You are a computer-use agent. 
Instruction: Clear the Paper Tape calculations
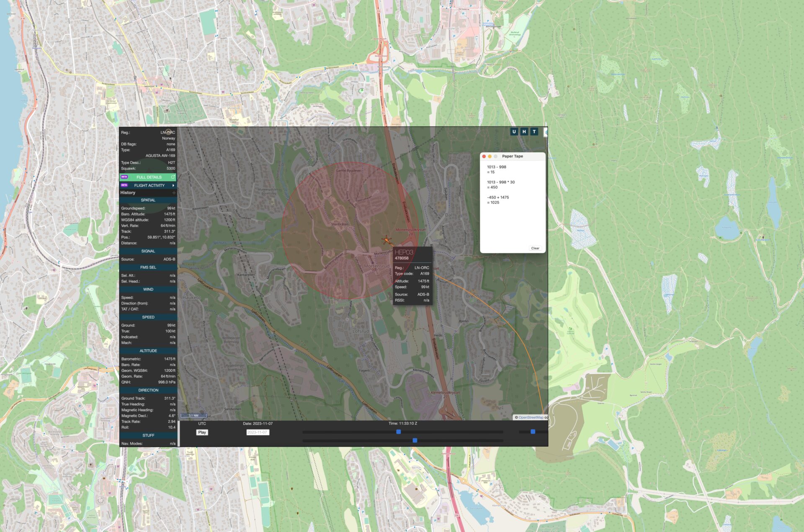(x=535, y=248)
